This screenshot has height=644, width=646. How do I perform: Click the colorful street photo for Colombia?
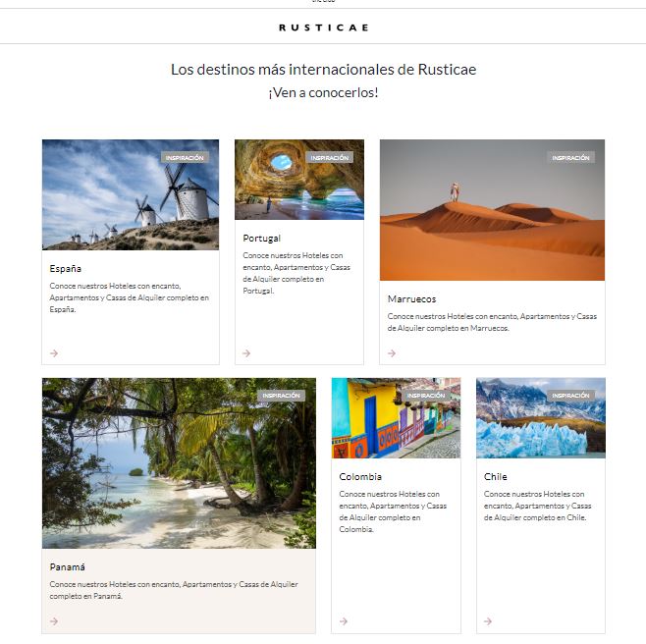pos(396,418)
